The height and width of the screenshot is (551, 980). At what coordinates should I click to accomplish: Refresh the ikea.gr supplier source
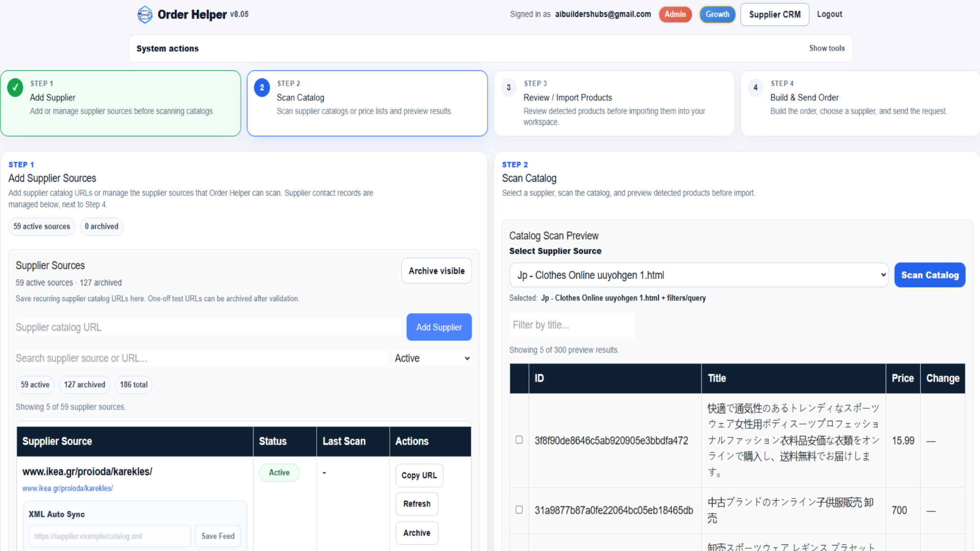tap(417, 504)
